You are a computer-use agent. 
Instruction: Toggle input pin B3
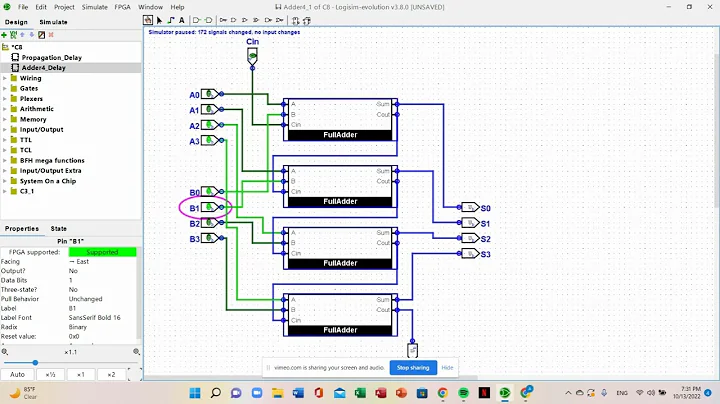point(209,238)
